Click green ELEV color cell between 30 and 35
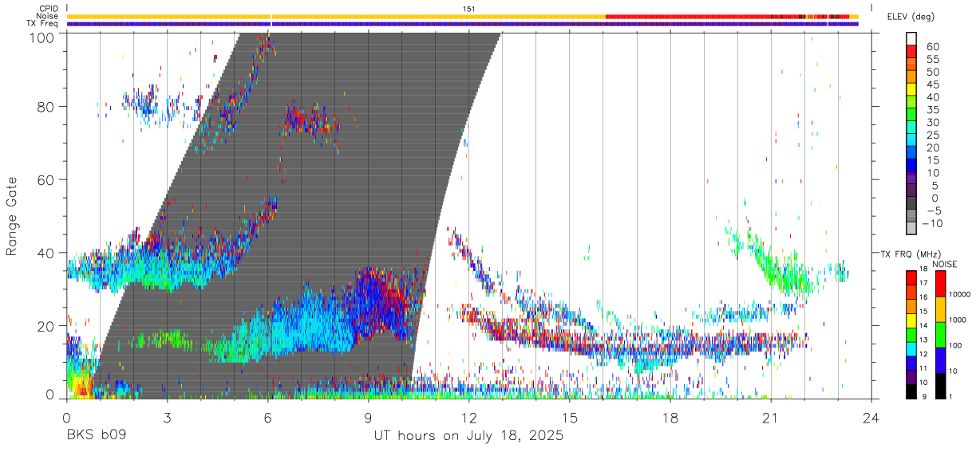The width and height of the screenshot is (980, 452). (911, 116)
